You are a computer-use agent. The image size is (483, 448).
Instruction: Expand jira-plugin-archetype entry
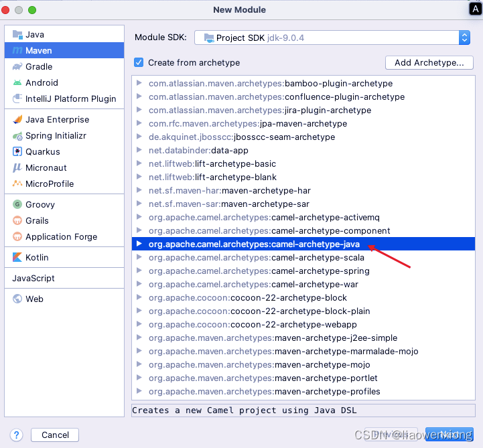pyautogui.click(x=139, y=110)
